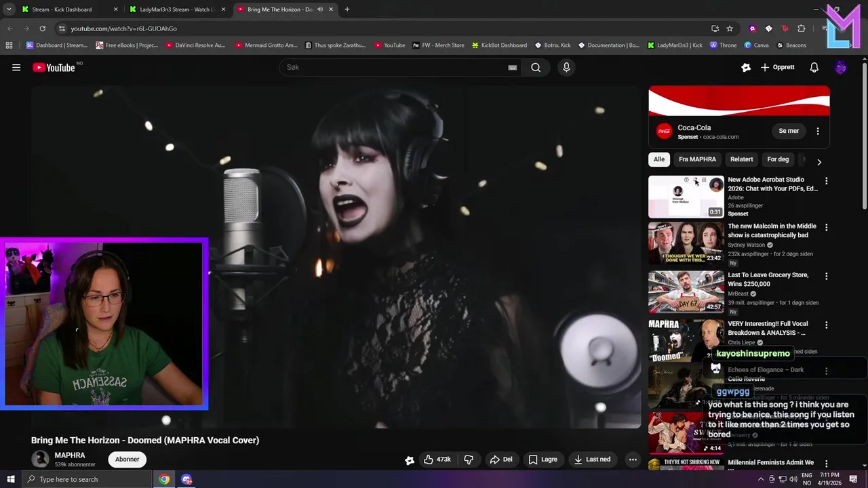868x488 pixels.
Task: Open Canva bookmark
Action: click(x=756, y=45)
